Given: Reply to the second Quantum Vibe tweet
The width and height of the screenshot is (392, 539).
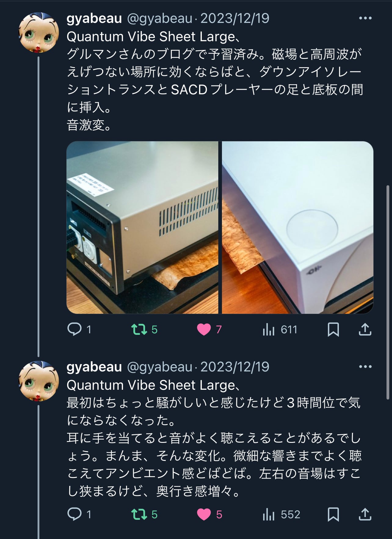Looking at the screenshot, I should click(x=74, y=514).
